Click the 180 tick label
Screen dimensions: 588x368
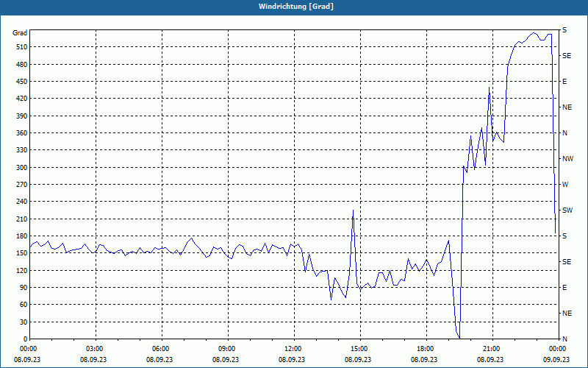click(21, 236)
